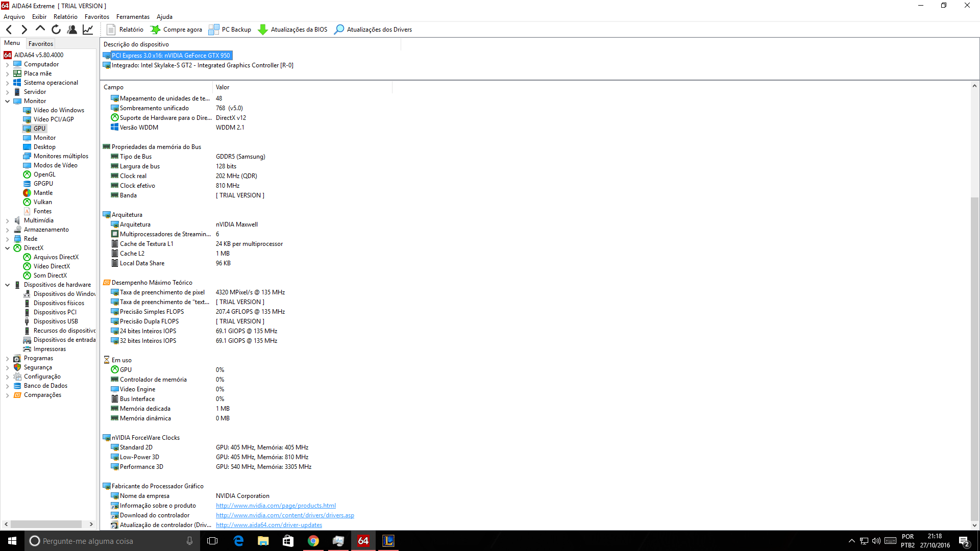
Task: Open the graph chart toolbar icon
Action: [x=88, y=30]
